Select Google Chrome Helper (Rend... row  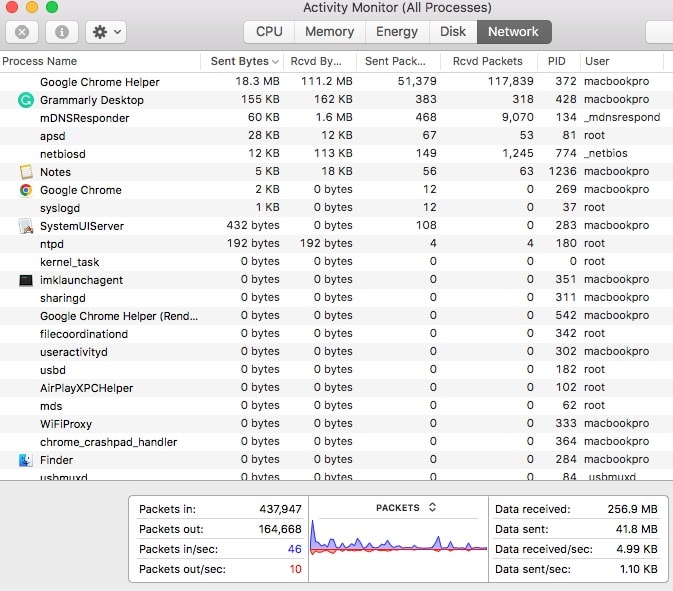coord(336,316)
